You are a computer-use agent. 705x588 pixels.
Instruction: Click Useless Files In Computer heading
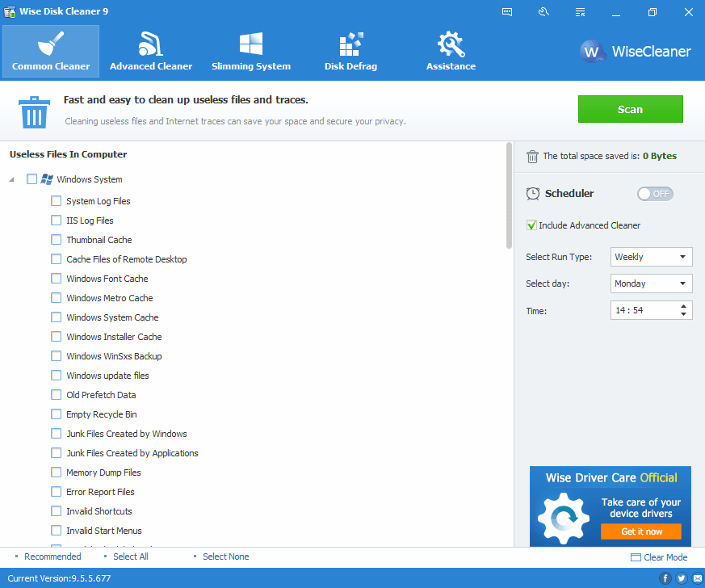click(69, 154)
